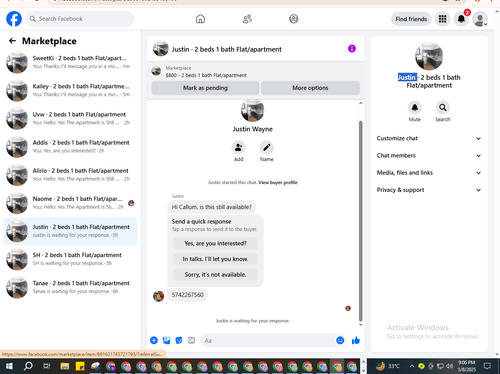This screenshot has width=500, height=374.
Task: Open the Alirio conversation
Action: coord(70,175)
